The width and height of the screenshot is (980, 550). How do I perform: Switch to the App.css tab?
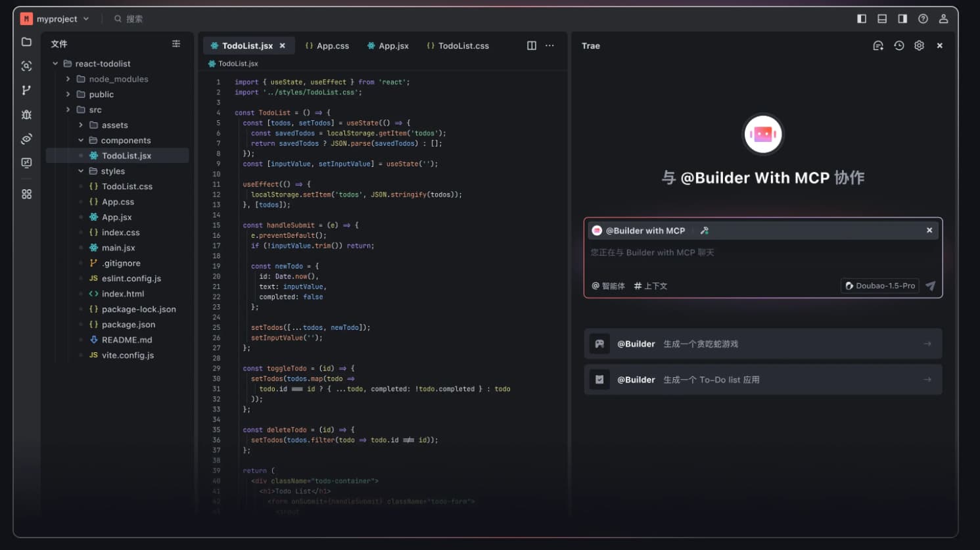click(327, 45)
